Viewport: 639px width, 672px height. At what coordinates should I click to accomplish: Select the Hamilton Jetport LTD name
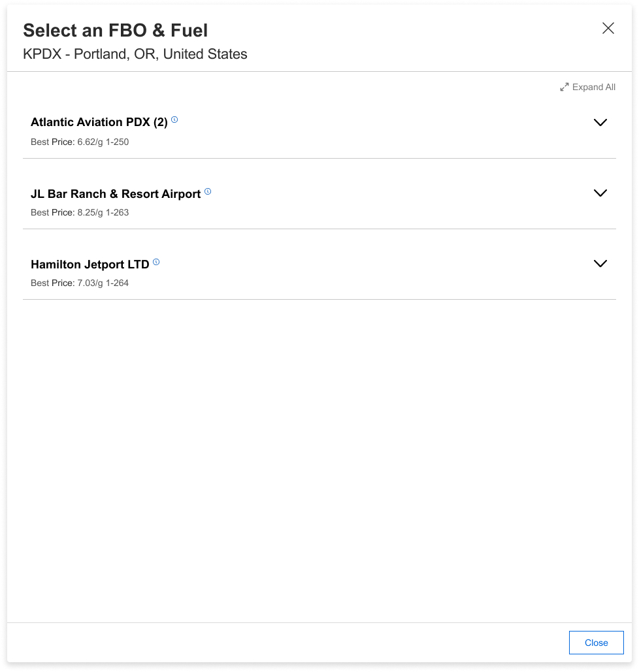90,264
